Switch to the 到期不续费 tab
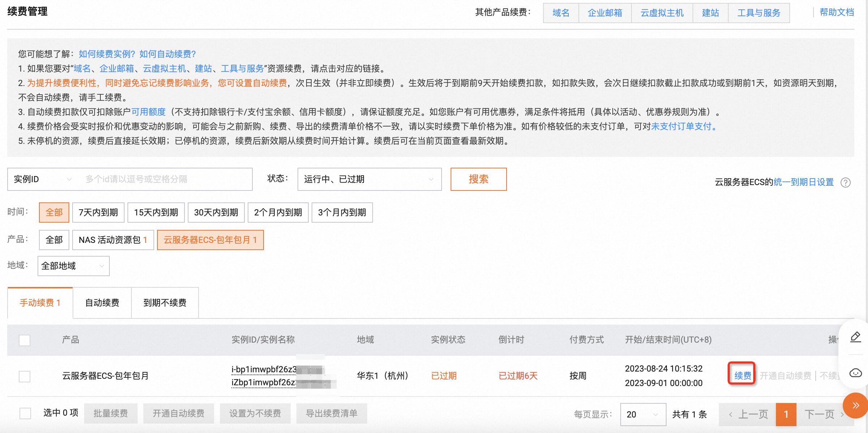 [165, 303]
